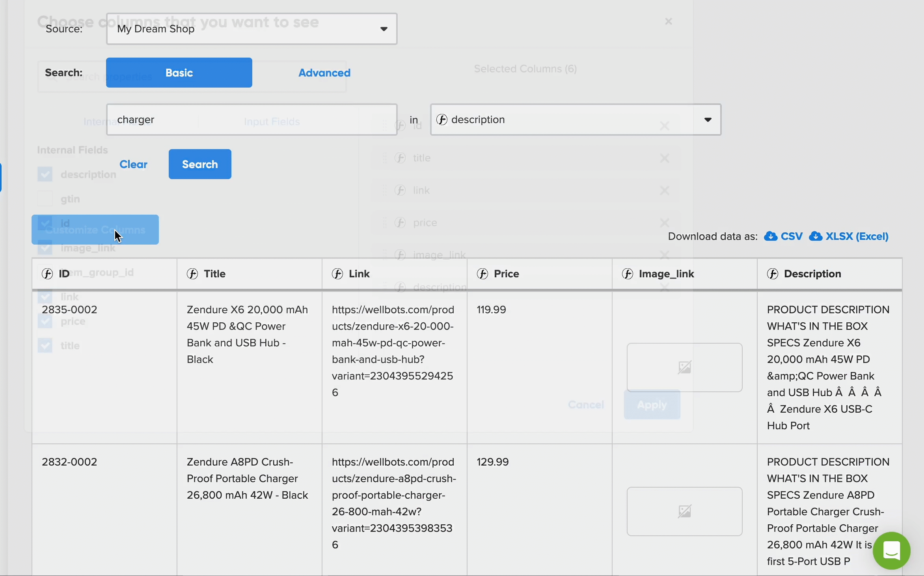This screenshot has width=924, height=576.
Task: Click the faded Apply button in the dialog
Action: click(x=652, y=405)
